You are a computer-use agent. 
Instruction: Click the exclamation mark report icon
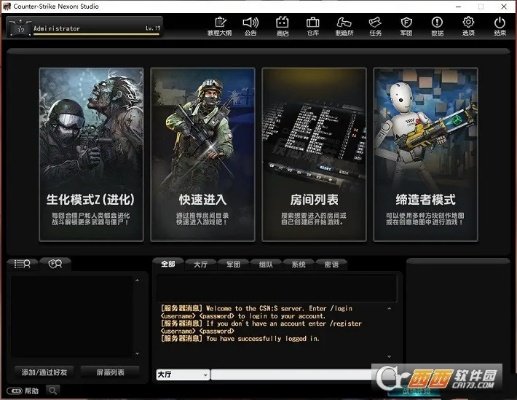(437, 26)
